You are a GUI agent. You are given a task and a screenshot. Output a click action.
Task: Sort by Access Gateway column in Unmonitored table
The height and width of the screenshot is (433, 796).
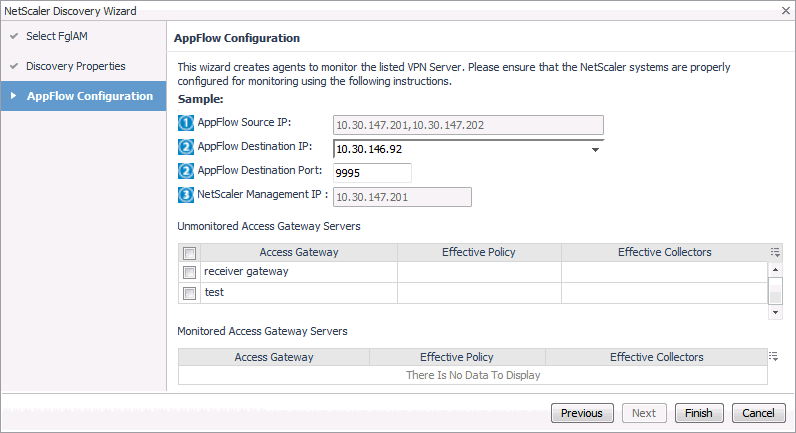tap(298, 252)
